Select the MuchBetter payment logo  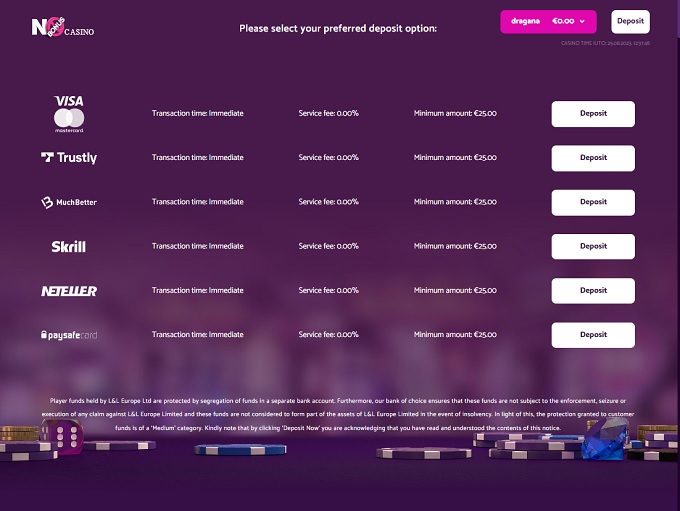click(x=69, y=202)
